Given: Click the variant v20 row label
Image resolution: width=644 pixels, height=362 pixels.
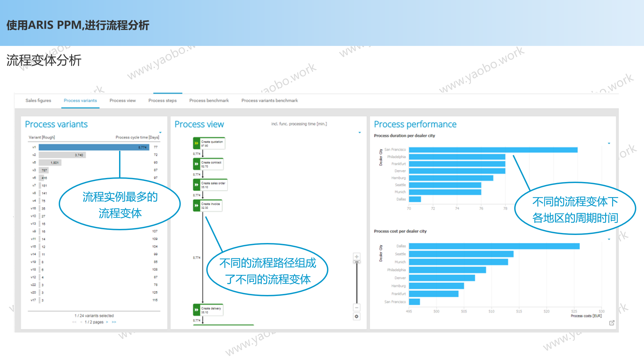Looking at the screenshot, I should click(x=33, y=293).
